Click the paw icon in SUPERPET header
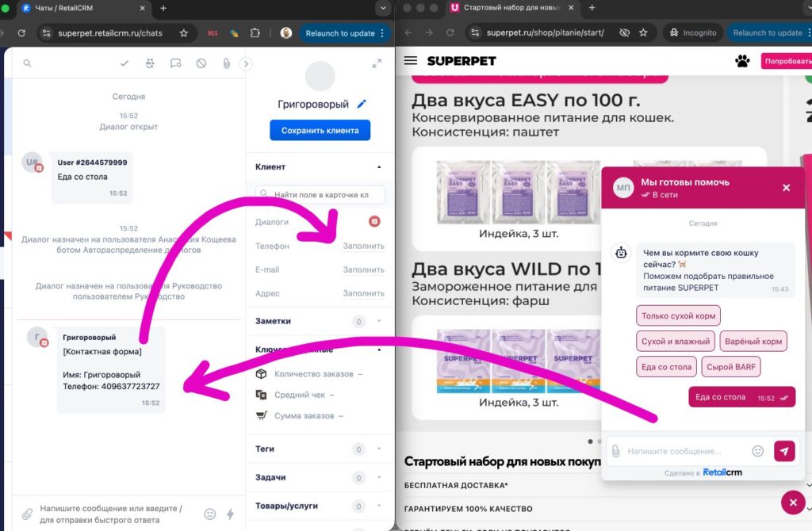The image size is (812, 531). [x=742, y=61]
